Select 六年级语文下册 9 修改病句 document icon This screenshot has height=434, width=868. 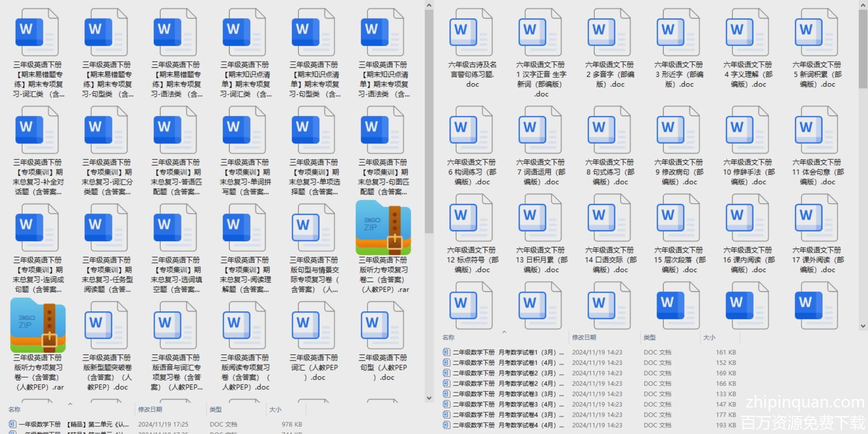pos(678,130)
